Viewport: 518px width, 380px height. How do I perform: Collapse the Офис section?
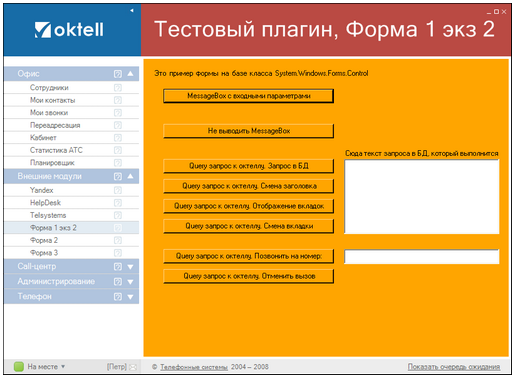click(130, 74)
